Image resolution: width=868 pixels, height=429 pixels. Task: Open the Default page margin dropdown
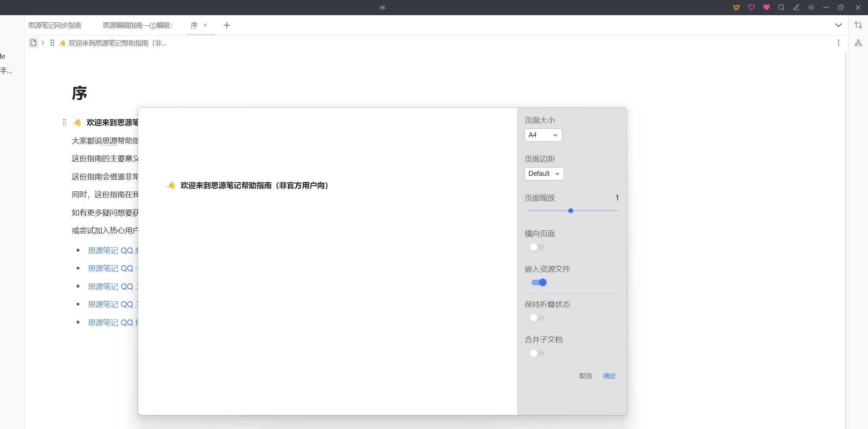click(x=544, y=174)
